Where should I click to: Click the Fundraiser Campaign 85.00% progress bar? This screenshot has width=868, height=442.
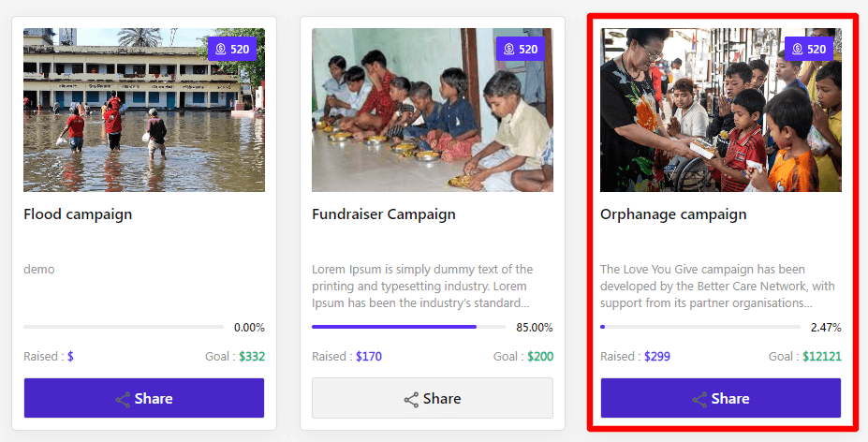(408, 327)
